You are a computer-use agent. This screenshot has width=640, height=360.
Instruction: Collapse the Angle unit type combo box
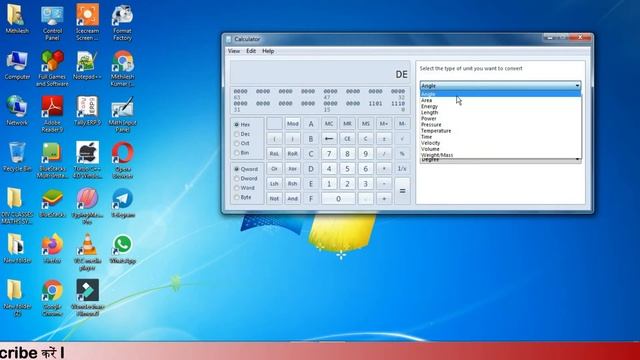500,85
